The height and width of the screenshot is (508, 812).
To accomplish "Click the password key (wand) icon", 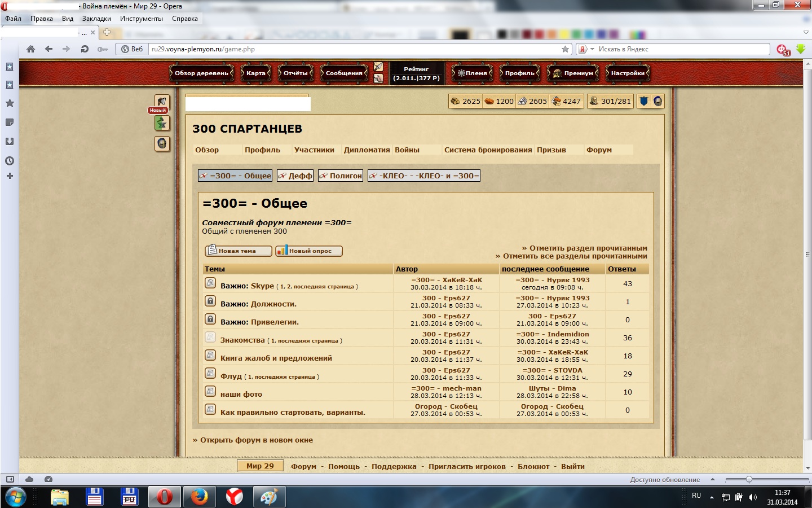I will point(102,49).
